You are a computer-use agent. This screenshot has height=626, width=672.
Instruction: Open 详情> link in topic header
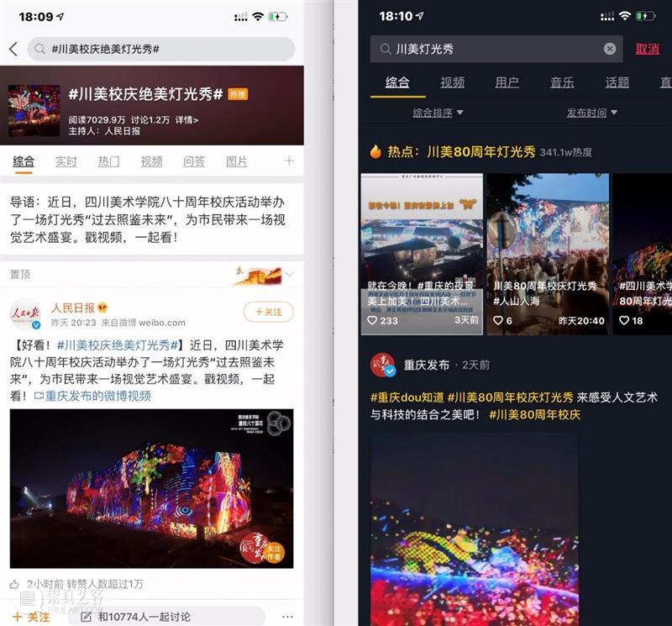tap(186, 120)
